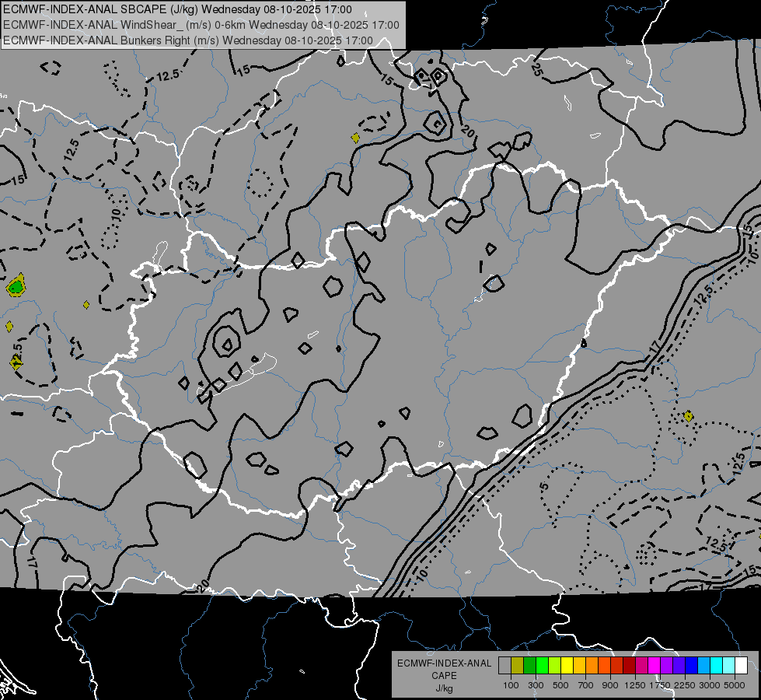The image size is (761, 700).
Task: Click the J/kg unit label in the legend
Action: [x=444, y=688]
